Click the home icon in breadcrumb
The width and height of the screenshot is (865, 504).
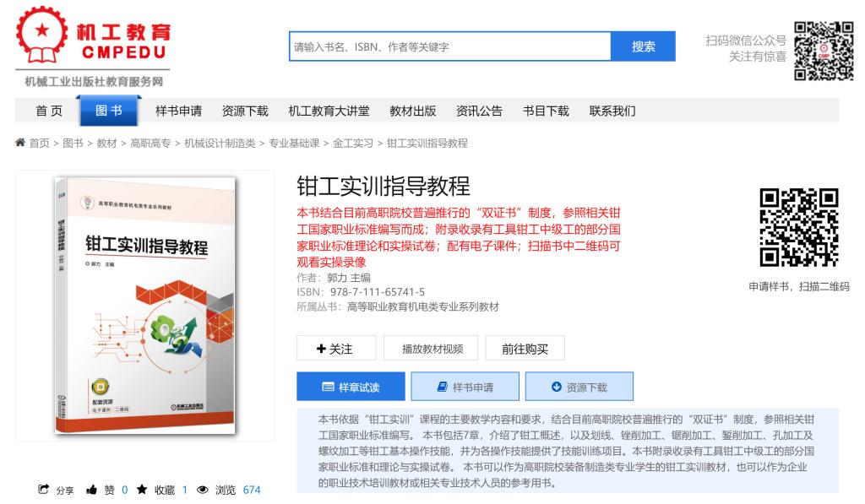click(20, 143)
